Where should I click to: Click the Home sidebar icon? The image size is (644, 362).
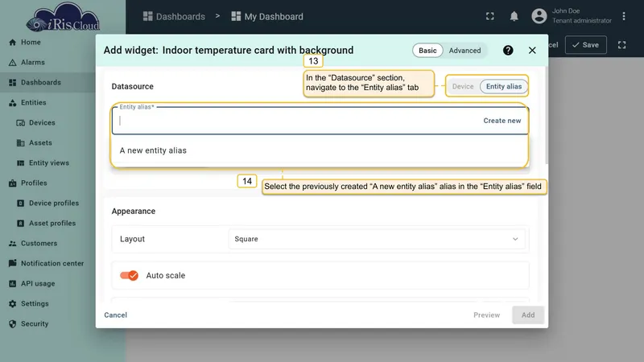12,43
